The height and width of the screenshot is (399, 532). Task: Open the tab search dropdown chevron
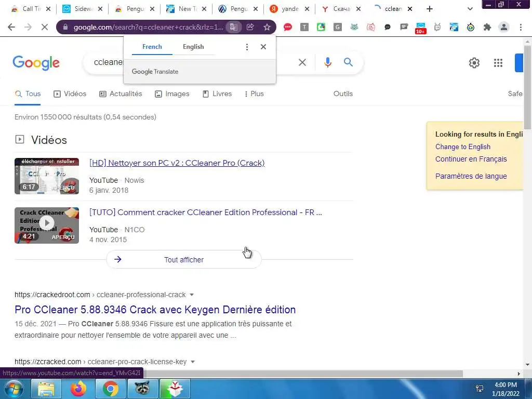pyautogui.click(x=470, y=9)
